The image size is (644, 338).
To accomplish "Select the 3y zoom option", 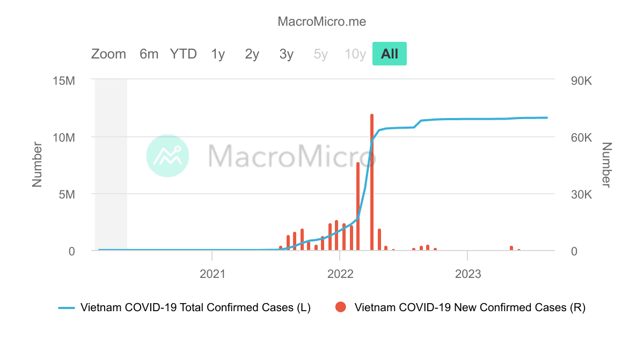I will coord(286,54).
